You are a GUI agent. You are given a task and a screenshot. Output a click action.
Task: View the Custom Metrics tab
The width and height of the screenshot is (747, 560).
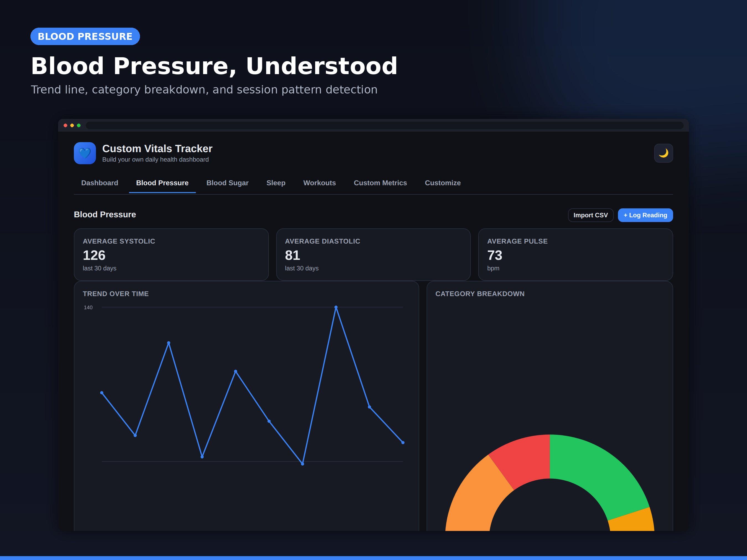pos(380,183)
